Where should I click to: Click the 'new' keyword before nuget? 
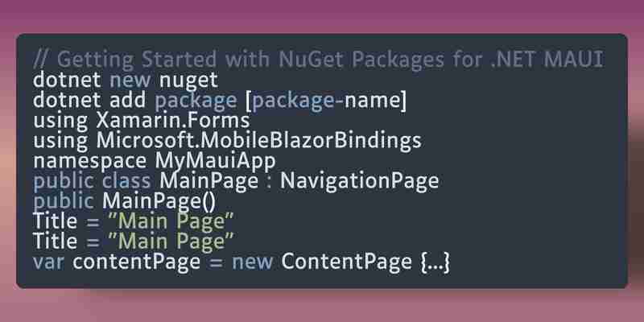(x=130, y=80)
